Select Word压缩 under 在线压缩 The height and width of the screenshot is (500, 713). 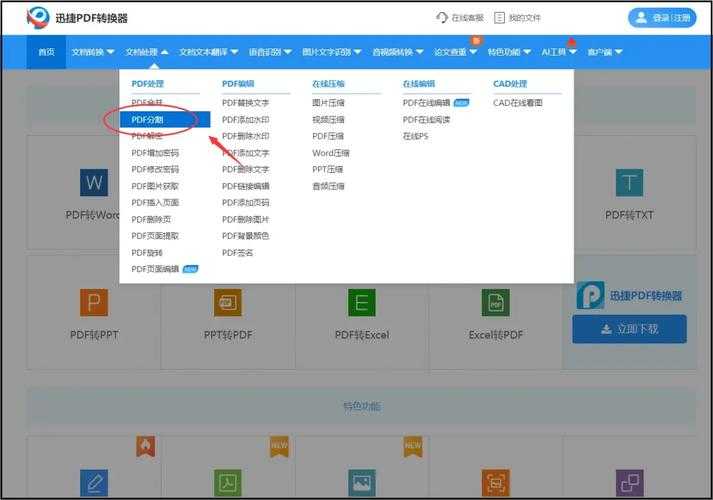pos(330,153)
